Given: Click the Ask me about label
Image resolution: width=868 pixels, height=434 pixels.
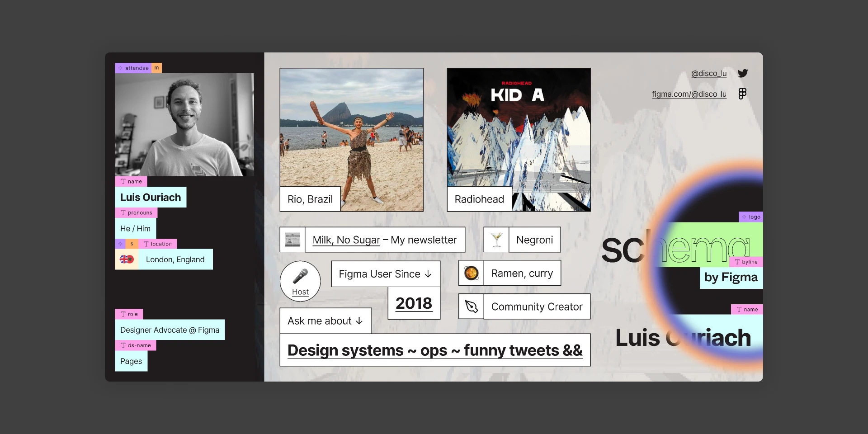Looking at the screenshot, I should tap(325, 321).
